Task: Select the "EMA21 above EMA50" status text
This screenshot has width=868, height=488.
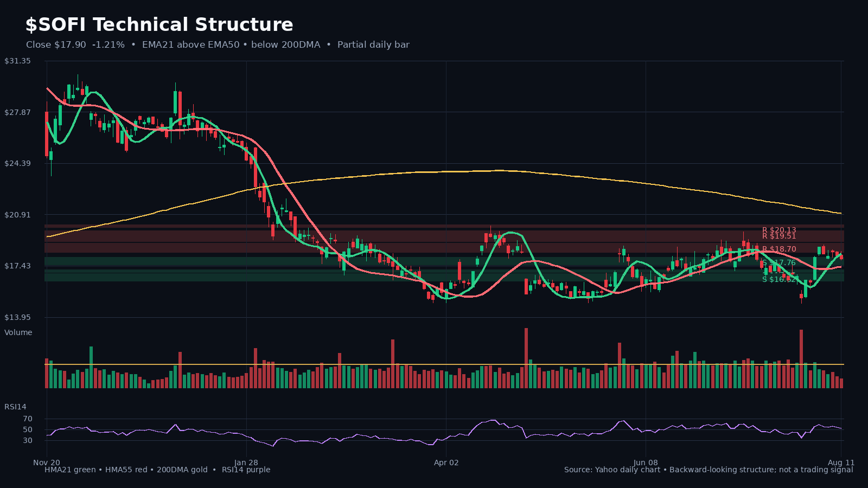Action: pos(190,44)
